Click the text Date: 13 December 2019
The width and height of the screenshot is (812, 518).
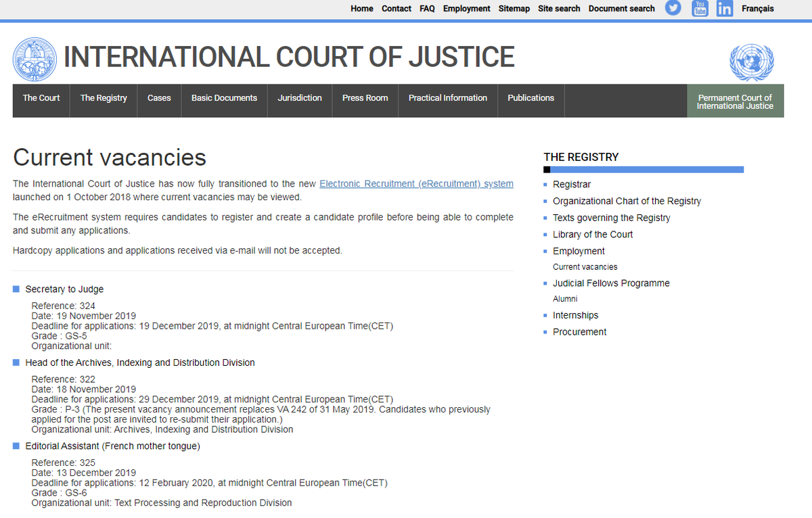pos(84,473)
